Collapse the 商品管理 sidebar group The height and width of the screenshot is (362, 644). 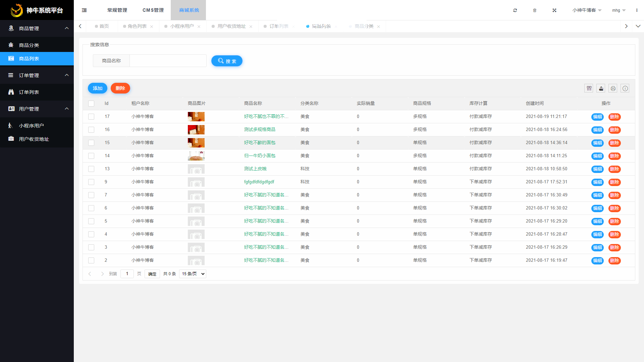(x=37, y=28)
